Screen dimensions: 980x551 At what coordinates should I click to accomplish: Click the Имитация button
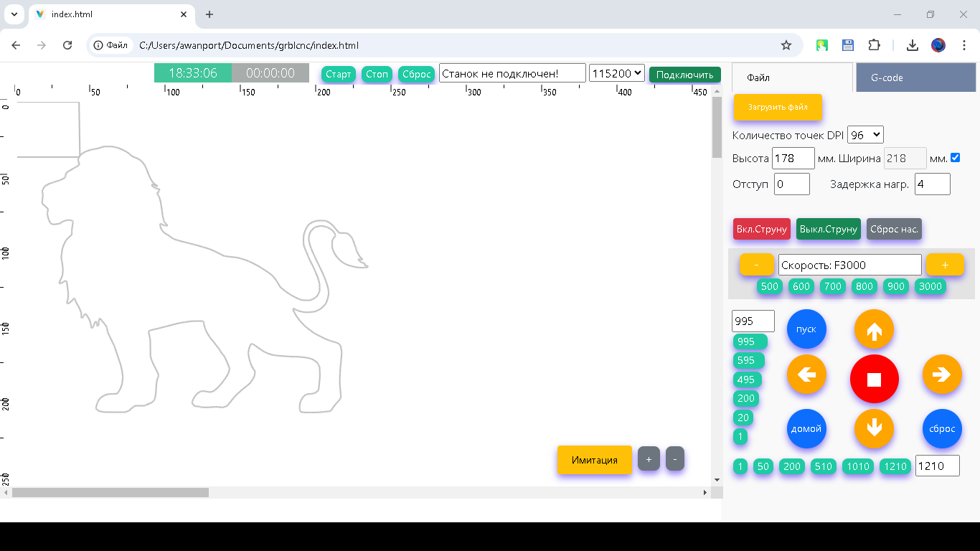(x=595, y=460)
